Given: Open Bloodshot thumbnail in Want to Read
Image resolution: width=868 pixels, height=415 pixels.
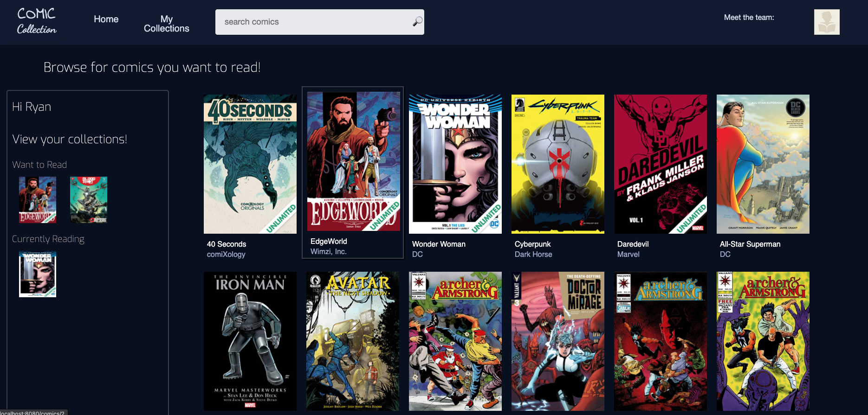Looking at the screenshot, I should (89, 200).
